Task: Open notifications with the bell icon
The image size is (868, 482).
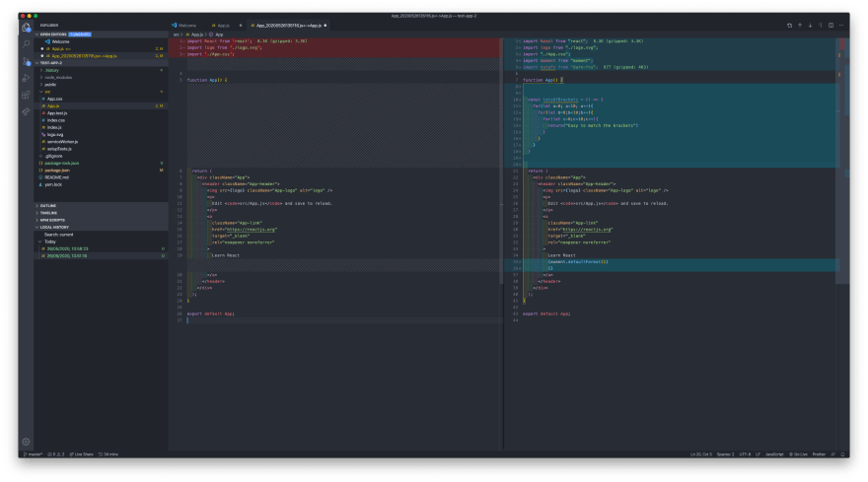Action: [842, 454]
